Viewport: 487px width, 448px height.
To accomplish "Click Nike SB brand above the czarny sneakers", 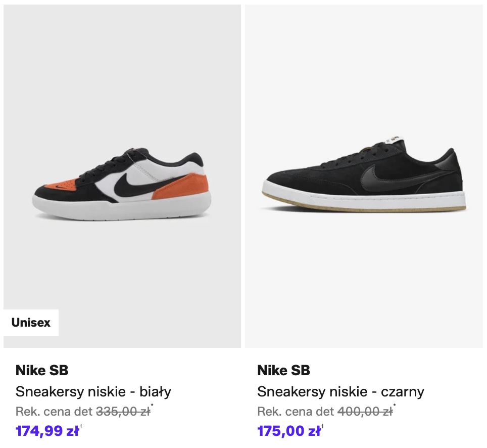I will coord(283,371).
